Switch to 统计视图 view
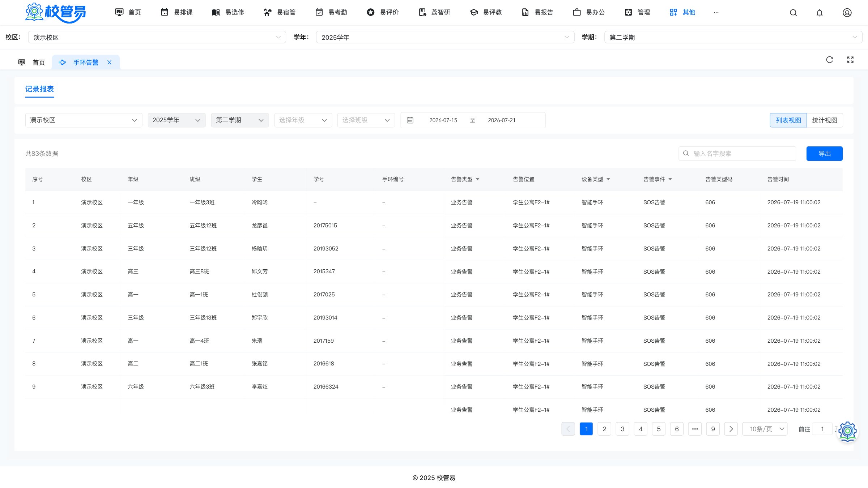 pyautogui.click(x=825, y=120)
